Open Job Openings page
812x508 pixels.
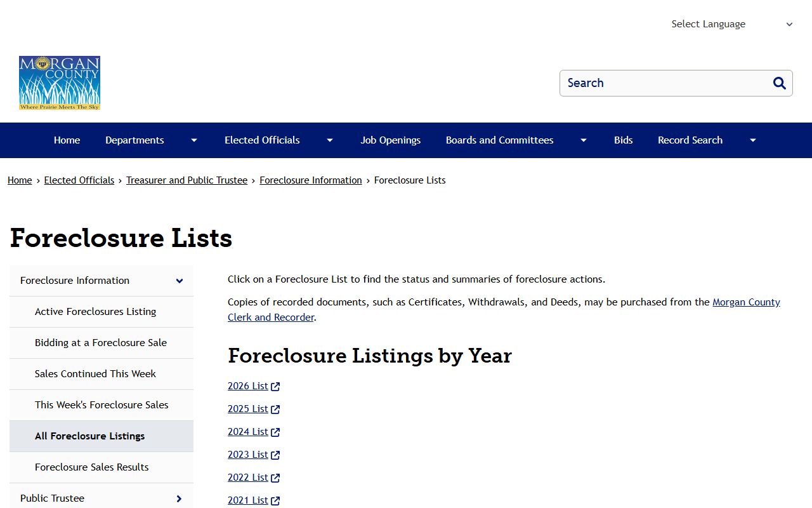tap(391, 140)
